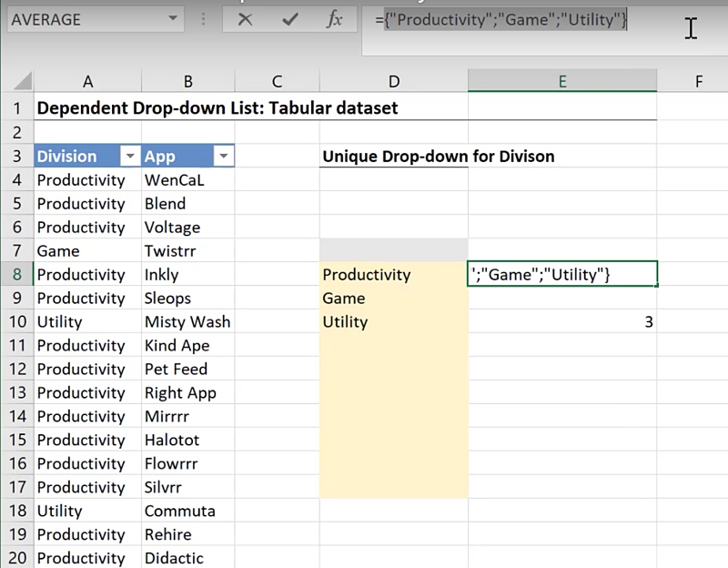The image size is (728, 568).
Task: Open the App column filter dropdown
Action: (223, 157)
